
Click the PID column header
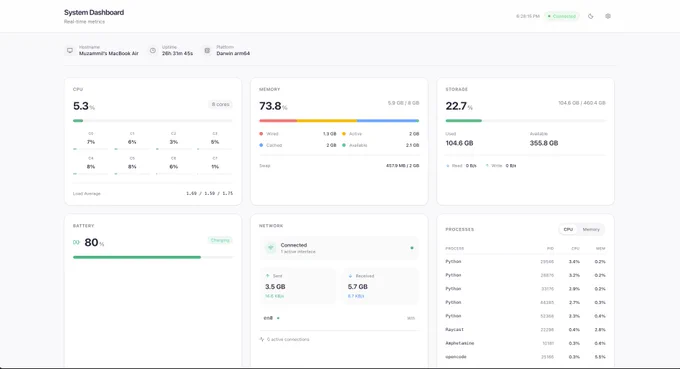coord(550,248)
